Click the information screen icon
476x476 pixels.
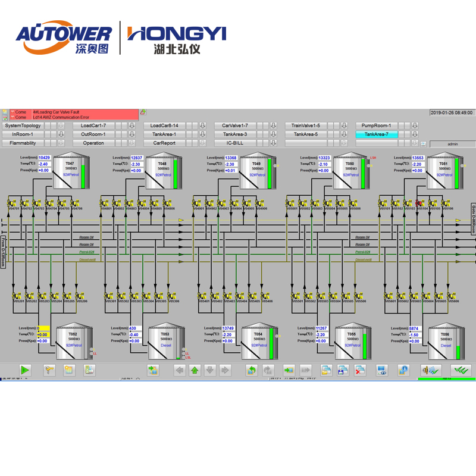tap(403, 370)
